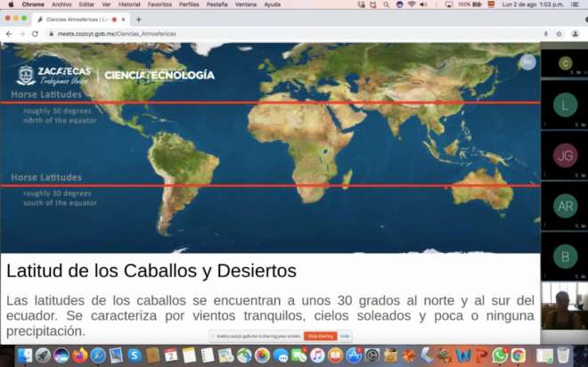Select participant JG video tile
The width and height of the screenshot is (588, 367).
click(x=564, y=155)
